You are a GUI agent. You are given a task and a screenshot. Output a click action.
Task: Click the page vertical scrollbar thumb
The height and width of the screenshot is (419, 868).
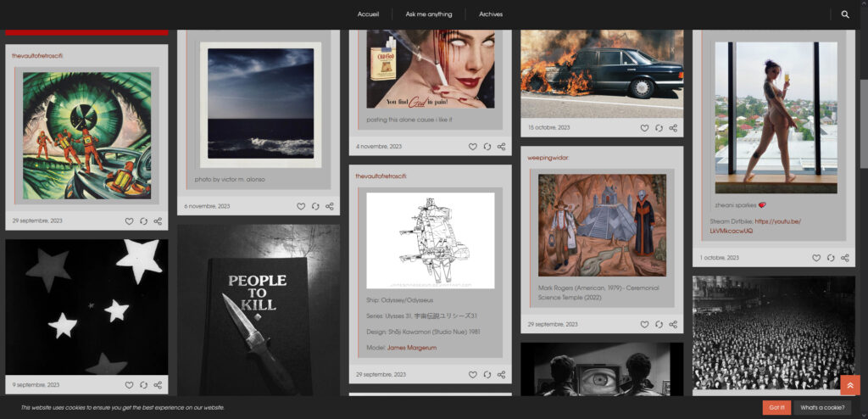(x=864, y=124)
